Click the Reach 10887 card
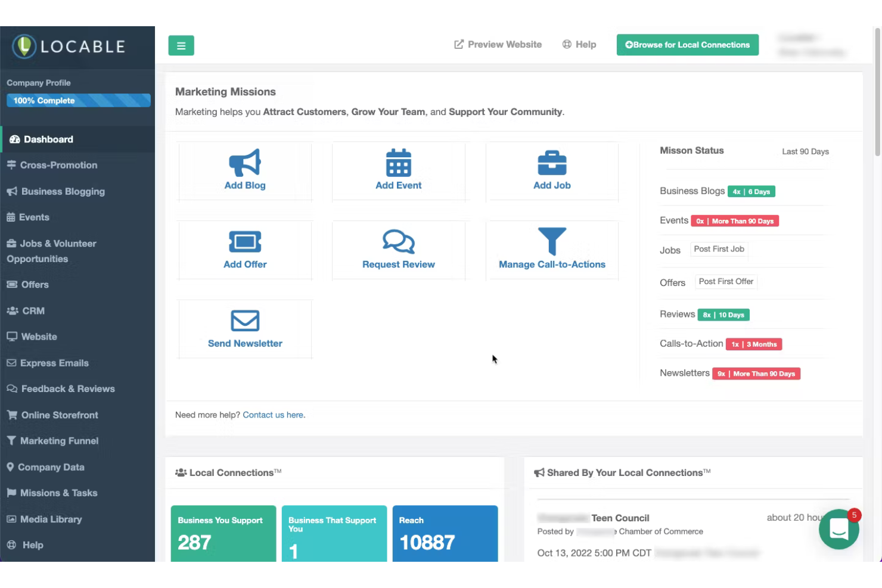Image resolution: width=882 pixels, height=588 pixels. pyautogui.click(x=445, y=534)
